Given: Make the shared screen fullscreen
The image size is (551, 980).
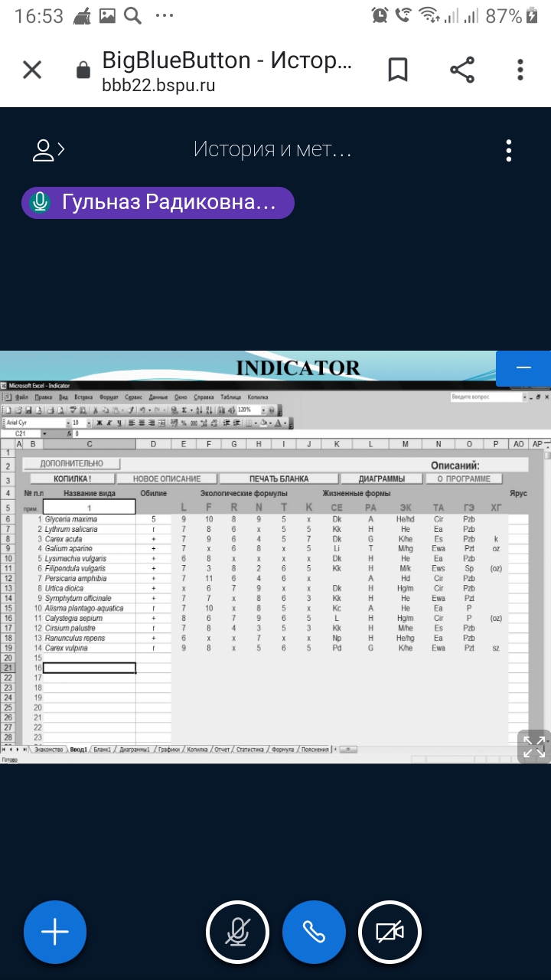Looking at the screenshot, I should pos(534,746).
